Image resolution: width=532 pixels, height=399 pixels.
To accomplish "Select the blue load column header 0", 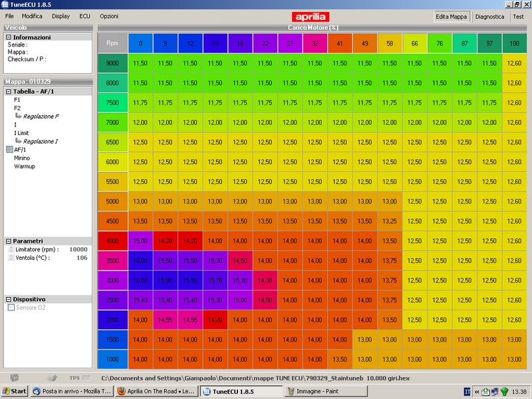I will click(140, 43).
